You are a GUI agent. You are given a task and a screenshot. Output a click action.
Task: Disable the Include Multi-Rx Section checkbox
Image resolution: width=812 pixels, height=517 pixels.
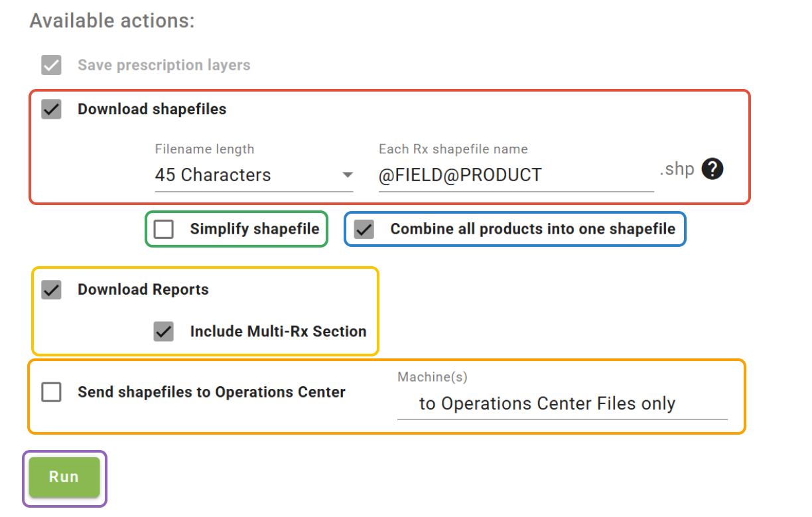tap(164, 332)
